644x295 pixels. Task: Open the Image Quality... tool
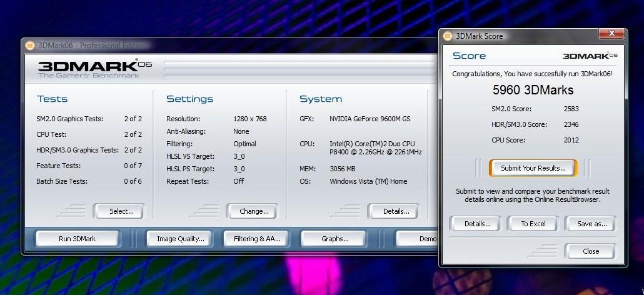pyautogui.click(x=179, y=238)
